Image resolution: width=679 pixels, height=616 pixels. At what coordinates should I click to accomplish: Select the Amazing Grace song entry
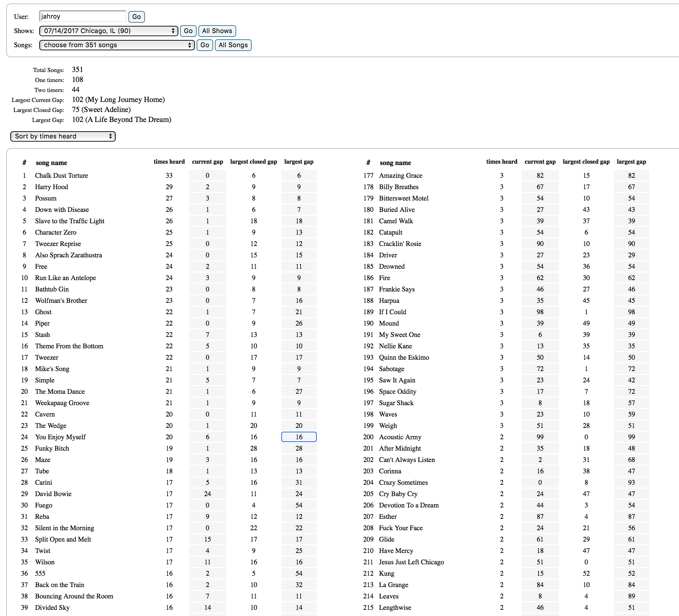point(400,175)
